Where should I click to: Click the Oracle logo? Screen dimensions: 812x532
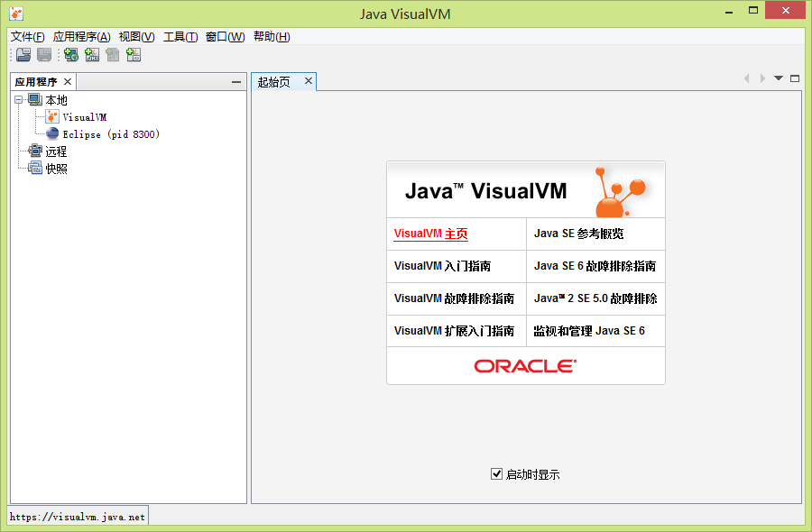(525, 366)
